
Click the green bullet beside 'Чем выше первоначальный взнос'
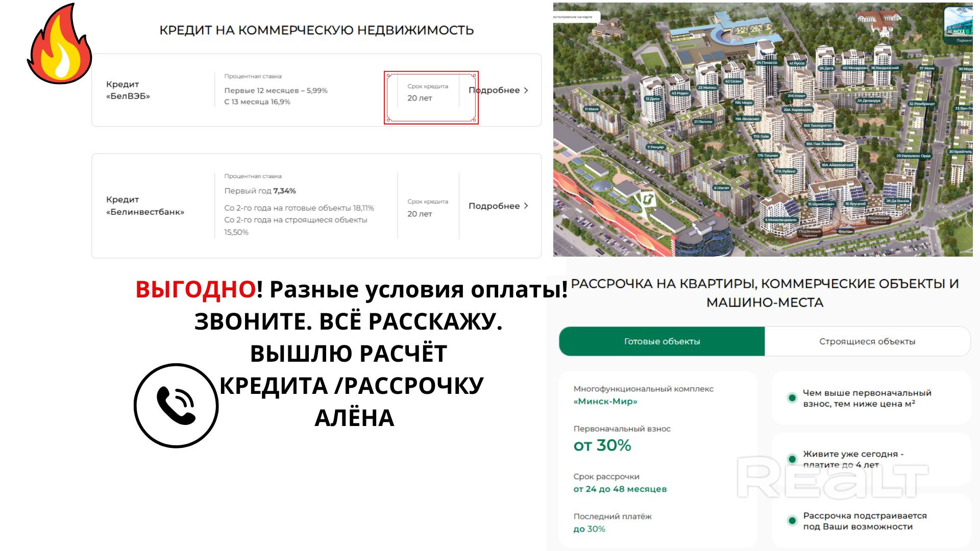click(x=792, y=398)
